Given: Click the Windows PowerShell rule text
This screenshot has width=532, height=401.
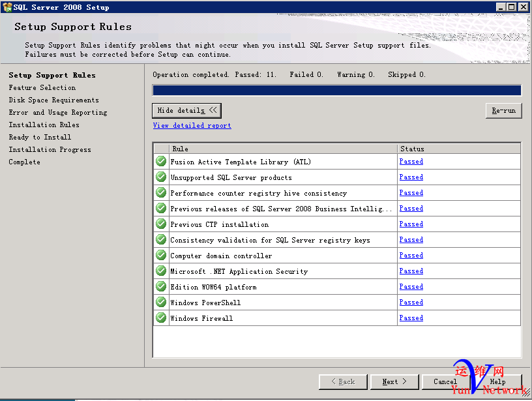Looking at the screenshot, I should pyautogui.click(x=205, y=303).
